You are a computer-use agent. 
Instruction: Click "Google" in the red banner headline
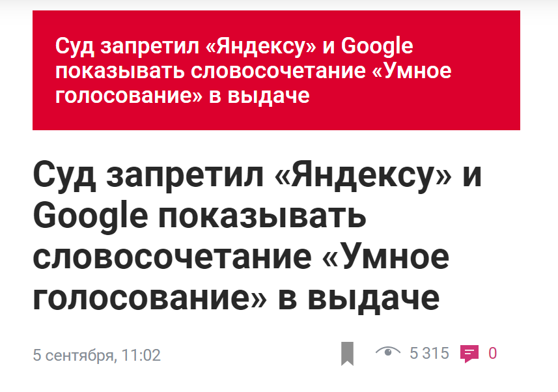[377, 48]
